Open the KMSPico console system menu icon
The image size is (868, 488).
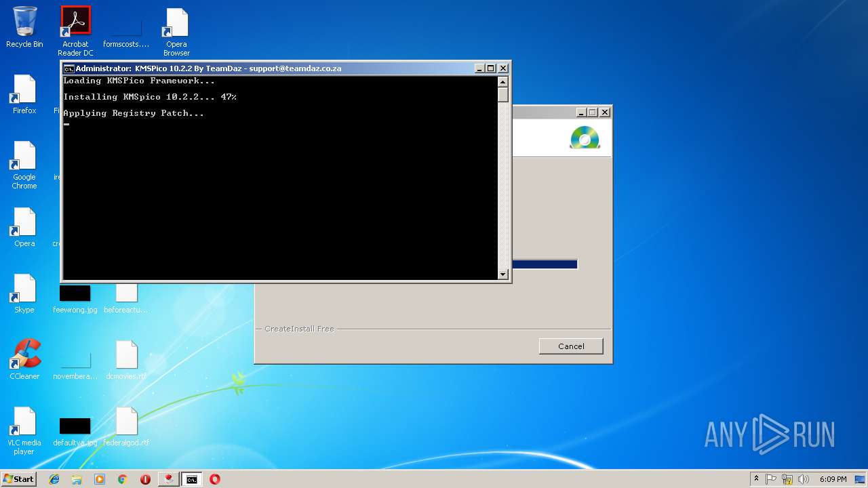coord(68,68)
